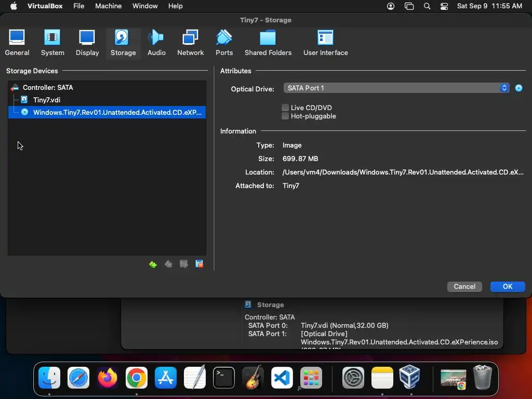Open the recent image stack in dock
Screen dimensions: 532x399
(x=453, y=379)
